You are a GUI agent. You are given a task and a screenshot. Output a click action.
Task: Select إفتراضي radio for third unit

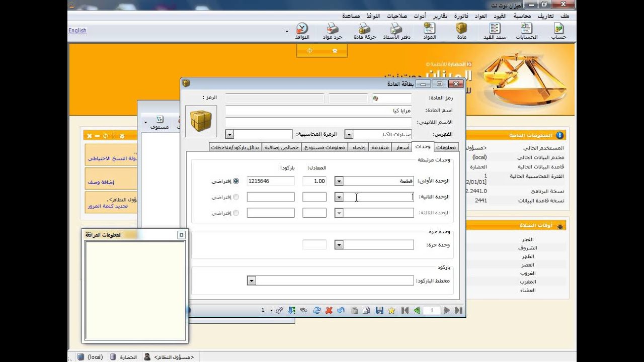pyautogui.click(x=235, y=213)
